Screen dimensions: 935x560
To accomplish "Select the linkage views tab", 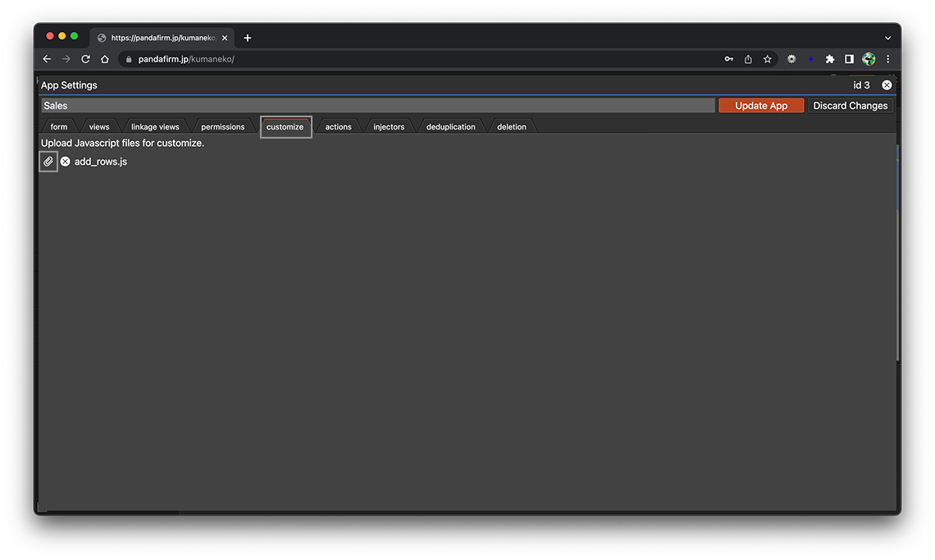I will tap(155, 127).
